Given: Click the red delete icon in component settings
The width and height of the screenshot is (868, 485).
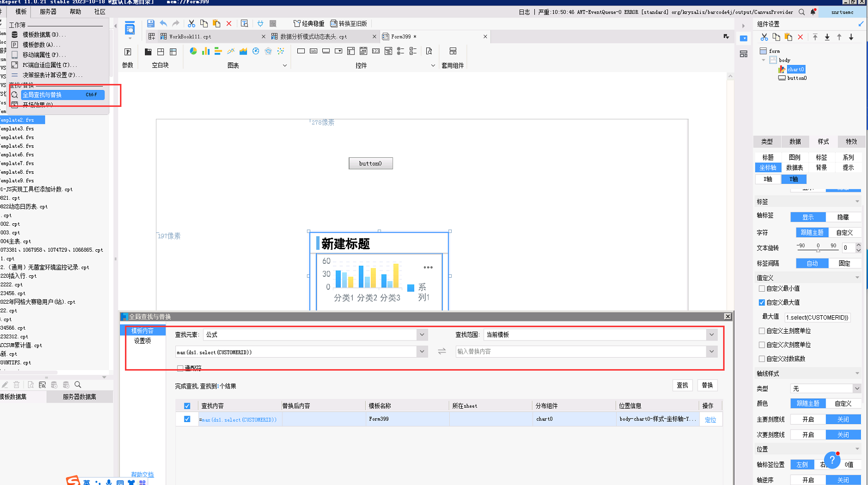Looking at the screenshot, I should (x=801, y=37).
